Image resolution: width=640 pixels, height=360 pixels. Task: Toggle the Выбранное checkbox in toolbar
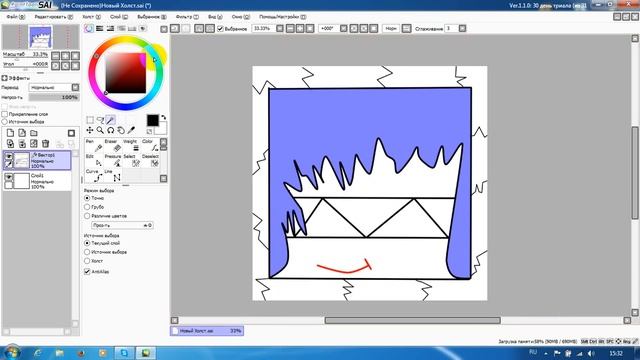(x=220, y=29)
